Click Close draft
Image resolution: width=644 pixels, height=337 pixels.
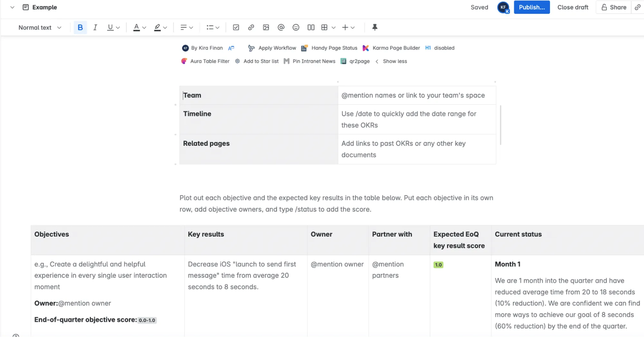(x=572, y=7)
